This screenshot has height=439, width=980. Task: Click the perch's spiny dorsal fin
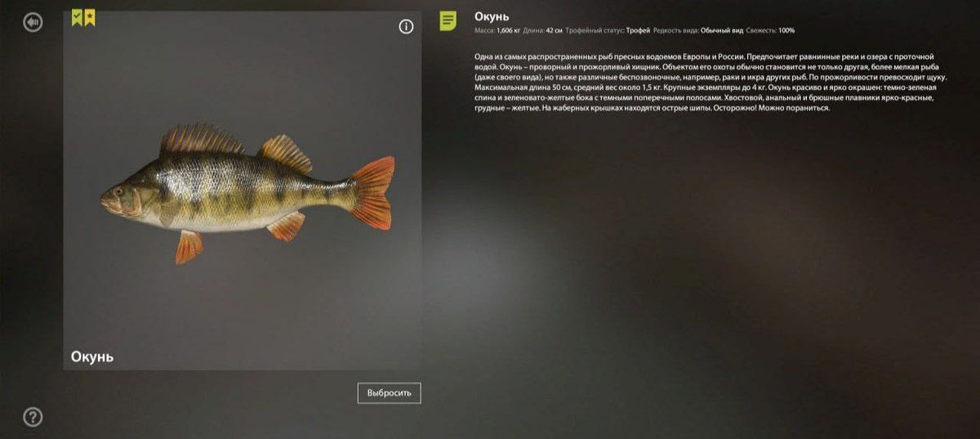tap(202, 141)
